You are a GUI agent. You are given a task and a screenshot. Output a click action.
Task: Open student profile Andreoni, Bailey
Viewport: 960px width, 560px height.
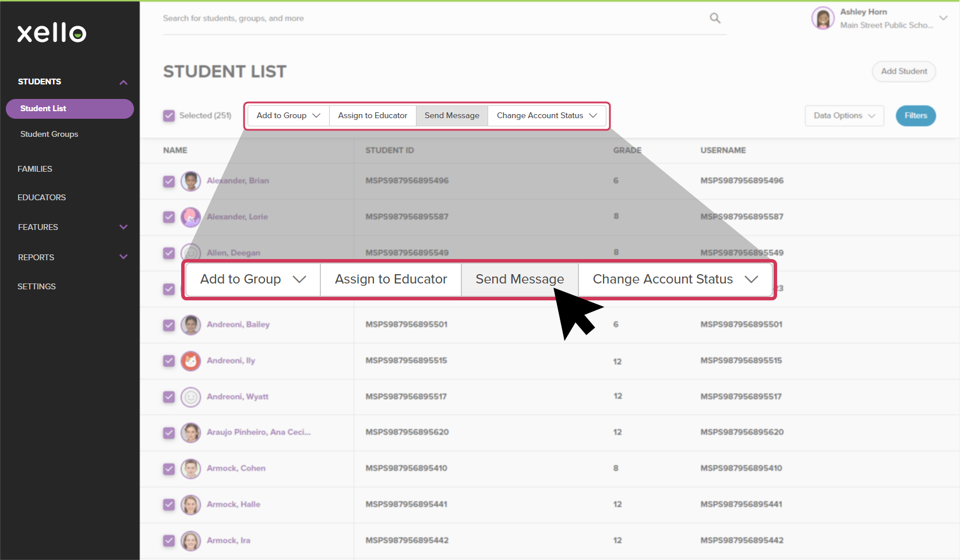[x=238, y=325]
